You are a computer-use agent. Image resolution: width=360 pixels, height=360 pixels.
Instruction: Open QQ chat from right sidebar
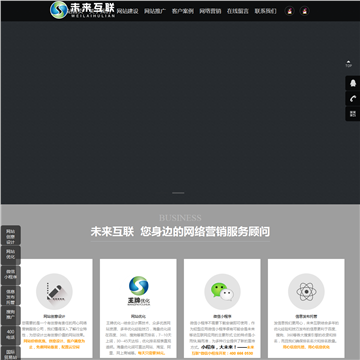353,83
